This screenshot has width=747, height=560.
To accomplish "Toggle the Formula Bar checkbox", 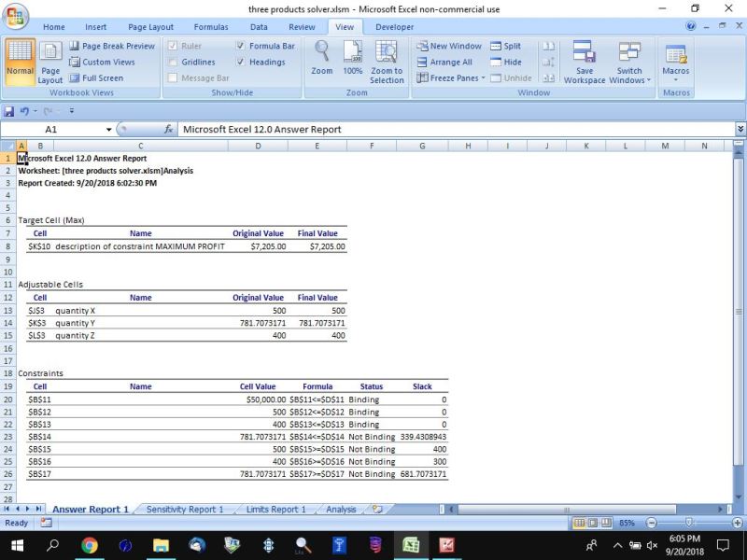I will click(x=241, y=46).
